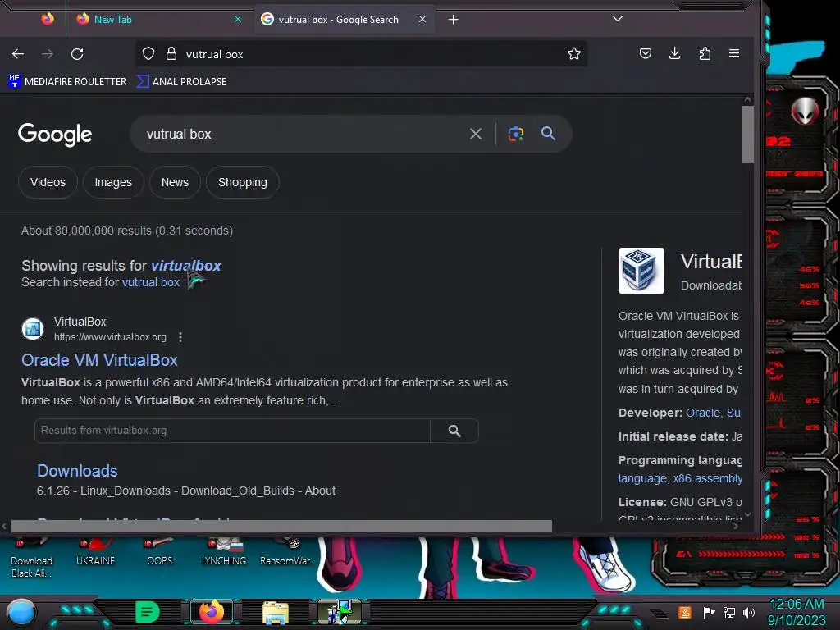Screen dimensions: 840x630
Task: Close the Google Search tab
Action: pos(422,19)
